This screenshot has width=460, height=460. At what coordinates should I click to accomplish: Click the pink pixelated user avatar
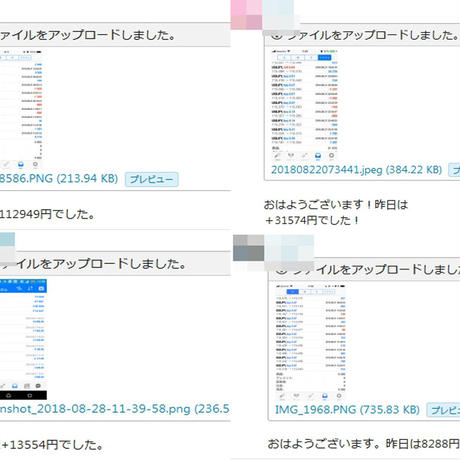[246, 15]
